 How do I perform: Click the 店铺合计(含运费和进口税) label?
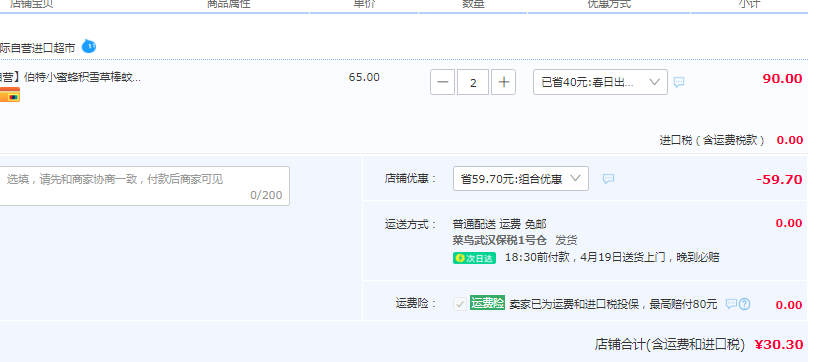point(669,345)
